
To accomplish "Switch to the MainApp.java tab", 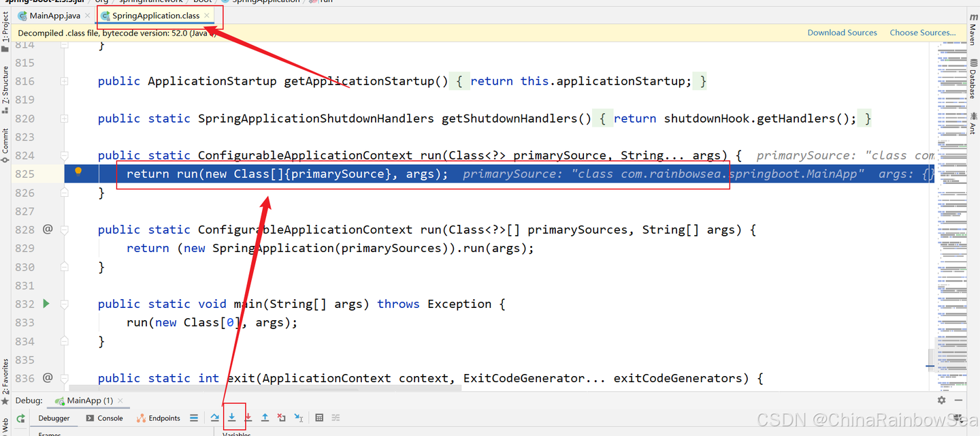I will click(x=54, y=16).
